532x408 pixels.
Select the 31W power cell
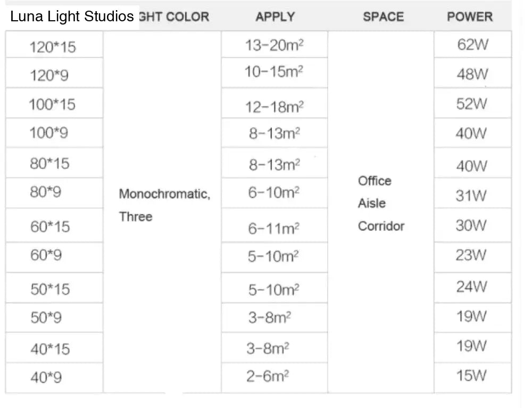[472, 193]
